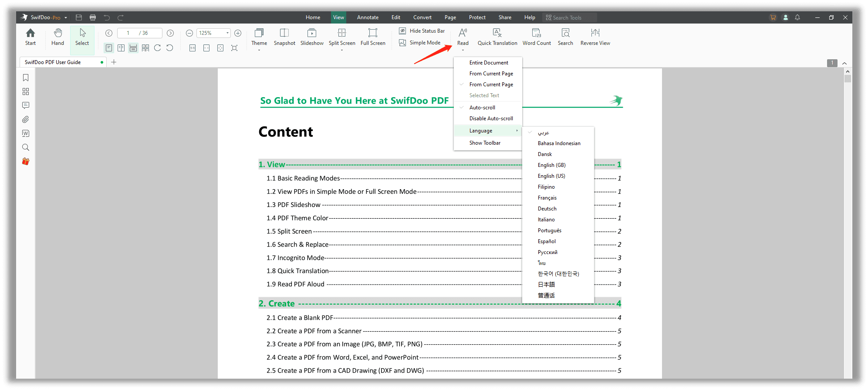Screen dimensions: 868x390
Task: Open the sidebar search magnifier
Action: click(26, 147)
